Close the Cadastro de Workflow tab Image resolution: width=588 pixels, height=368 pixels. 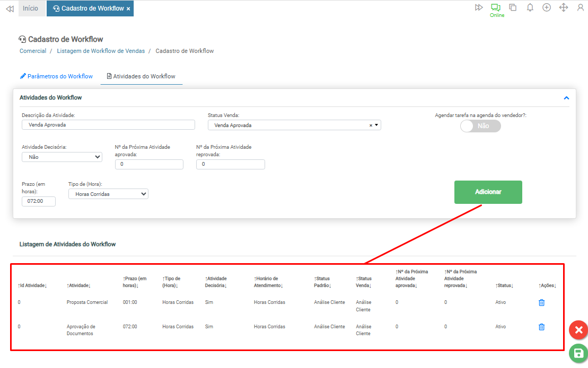click(128, 9)
